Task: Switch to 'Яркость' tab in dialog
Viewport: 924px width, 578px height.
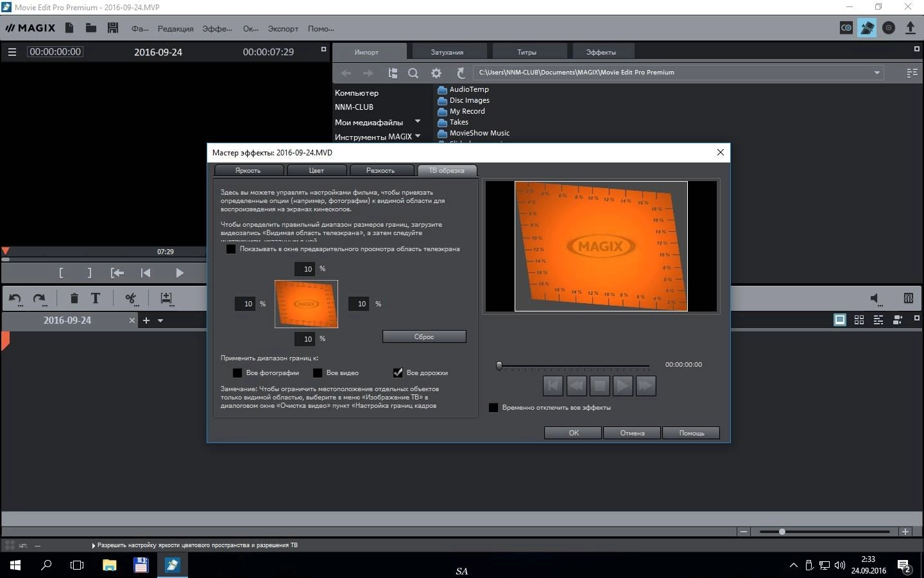Action: (x=248, y=170)
